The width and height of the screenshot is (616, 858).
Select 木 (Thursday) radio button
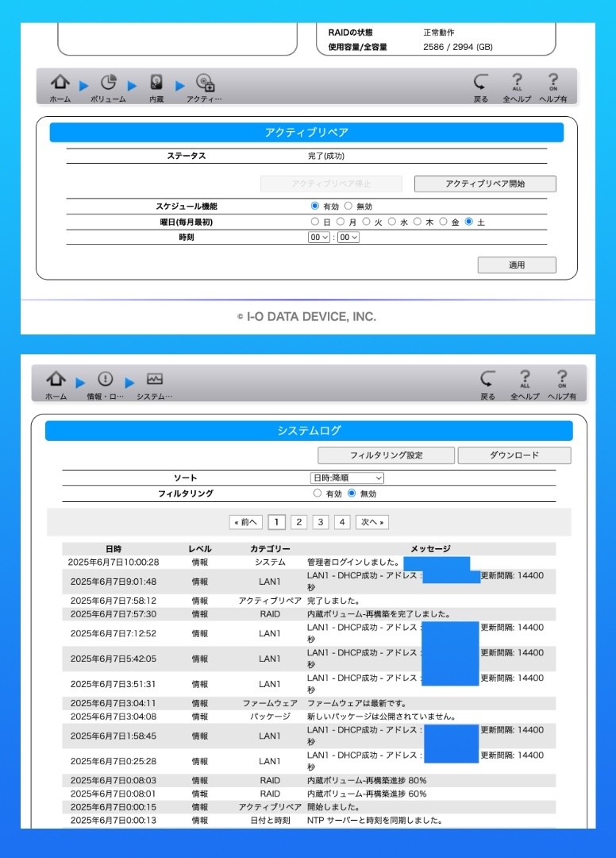click(418, 222)
